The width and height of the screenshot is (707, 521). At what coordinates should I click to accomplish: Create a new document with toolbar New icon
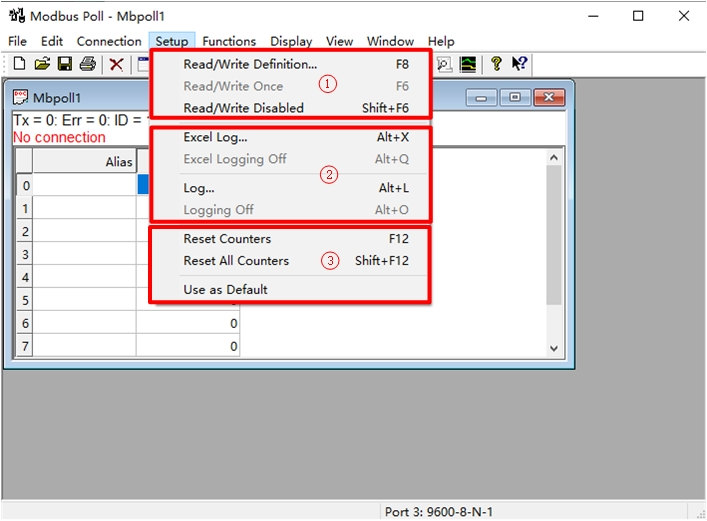19,64
